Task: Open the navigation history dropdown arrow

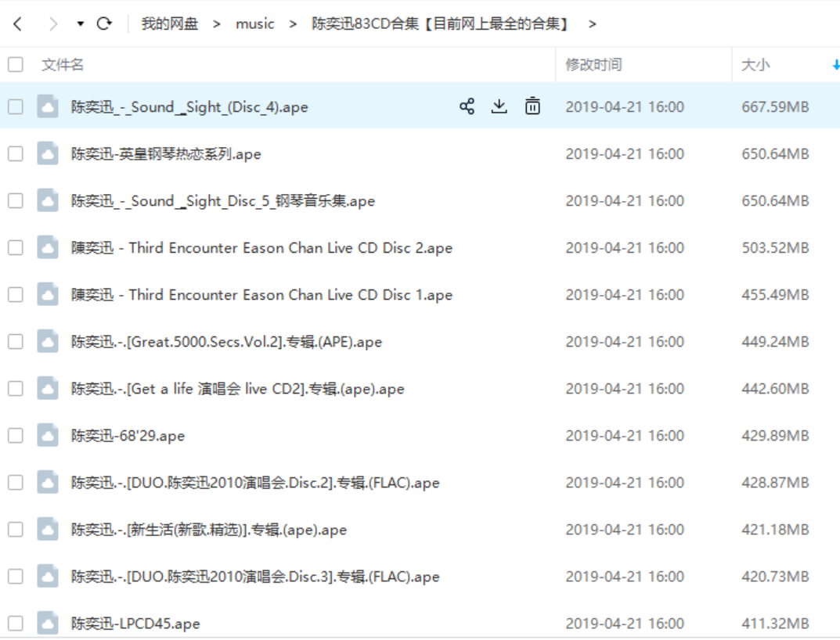Action: [x=81, y=23]
